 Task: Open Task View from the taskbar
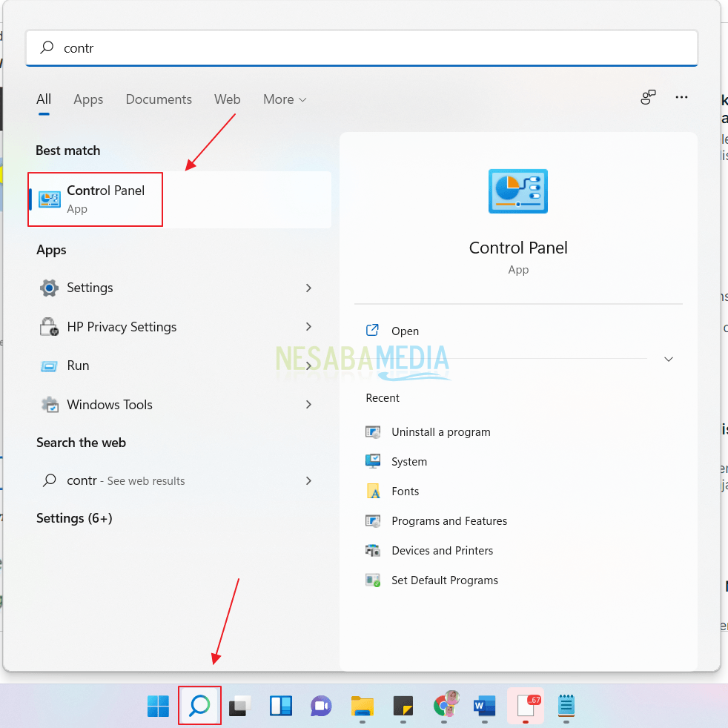(x=240, y=707)
